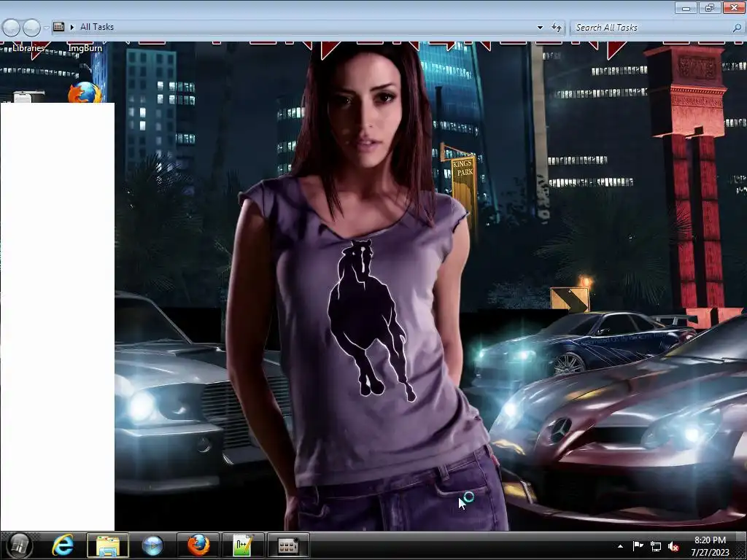Open the Action Center flag icon
Image resolution: width=747 pixels, height=560 pixels.
638,546
